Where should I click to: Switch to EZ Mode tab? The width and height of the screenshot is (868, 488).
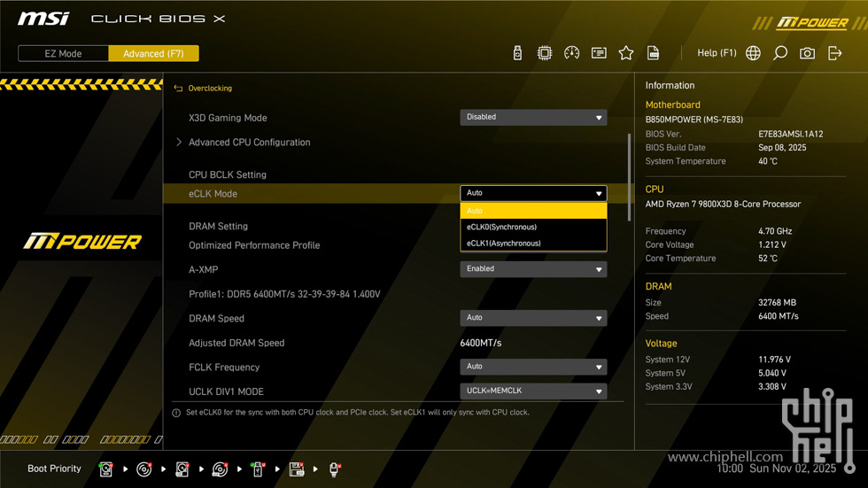[64, 53]
